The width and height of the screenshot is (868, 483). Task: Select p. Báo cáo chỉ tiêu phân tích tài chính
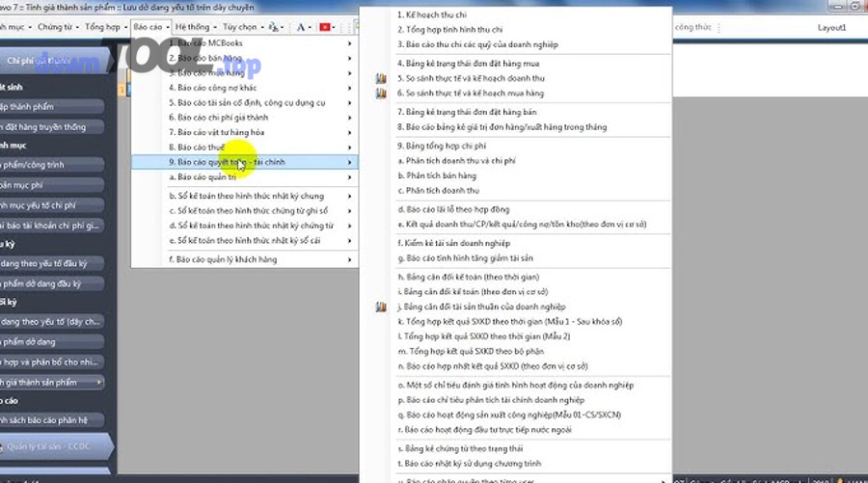click(x=516, y=400)
